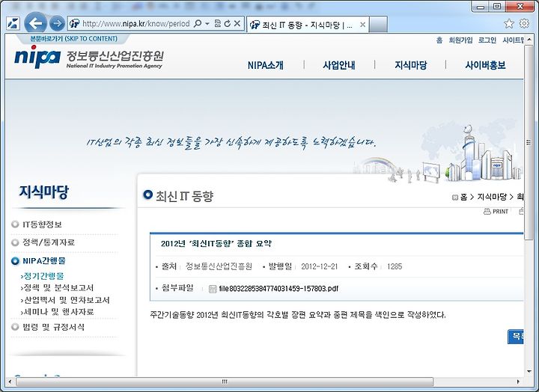
Task: Open 'NIPA소개' main menu
Action: pos(266,65)
